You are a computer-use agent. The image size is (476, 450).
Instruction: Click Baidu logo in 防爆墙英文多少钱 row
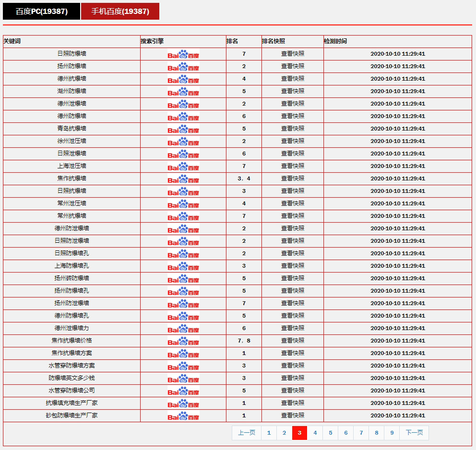coord(183,379)
